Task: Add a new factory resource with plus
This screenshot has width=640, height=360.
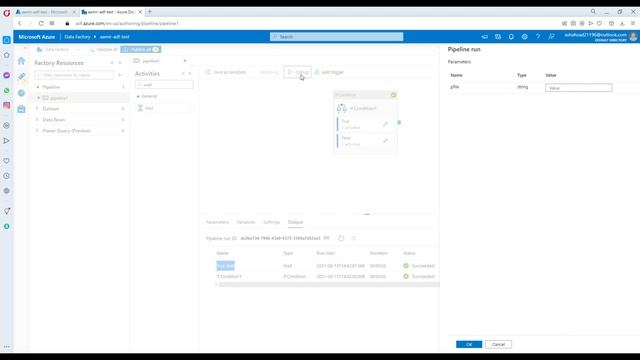Action: 120,75
